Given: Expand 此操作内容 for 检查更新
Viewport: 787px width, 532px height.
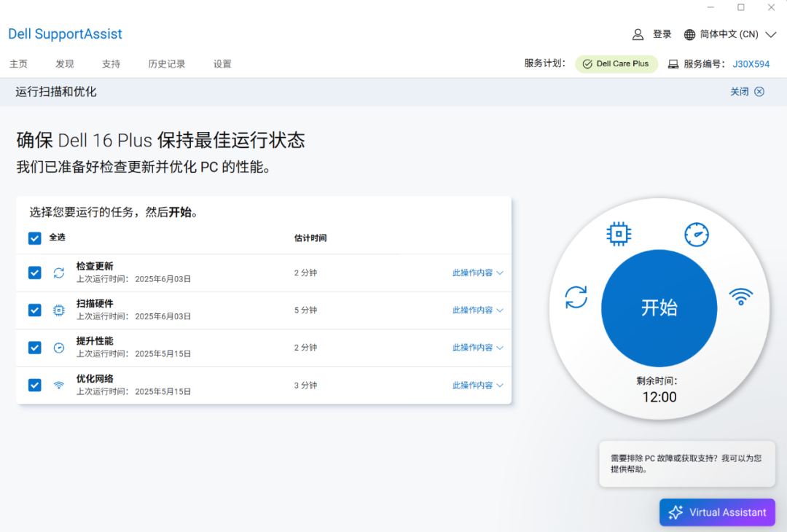Looking at the screenshot, I should click(478, 273).
